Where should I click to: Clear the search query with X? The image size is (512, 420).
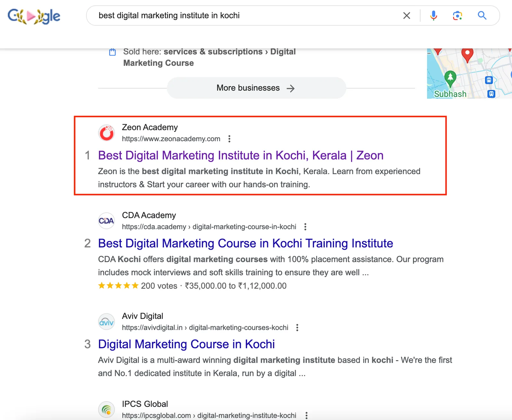pos(406,15)
